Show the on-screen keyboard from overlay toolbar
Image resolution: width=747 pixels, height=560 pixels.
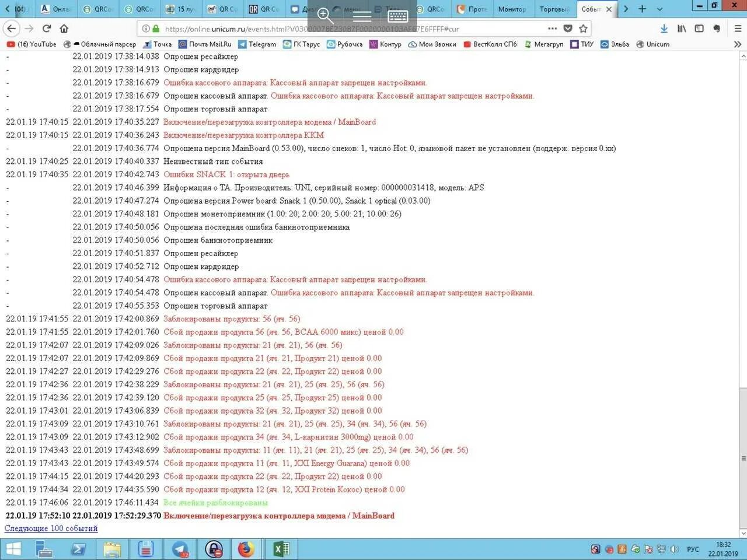coord(397,16)
